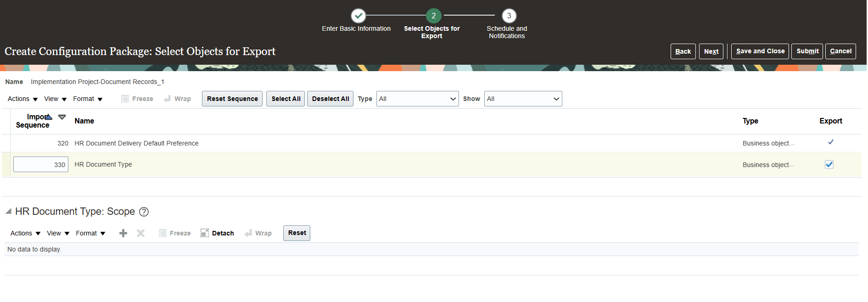Click the Next button
This screenshot has width=868, height=302.
coord(711,51)
